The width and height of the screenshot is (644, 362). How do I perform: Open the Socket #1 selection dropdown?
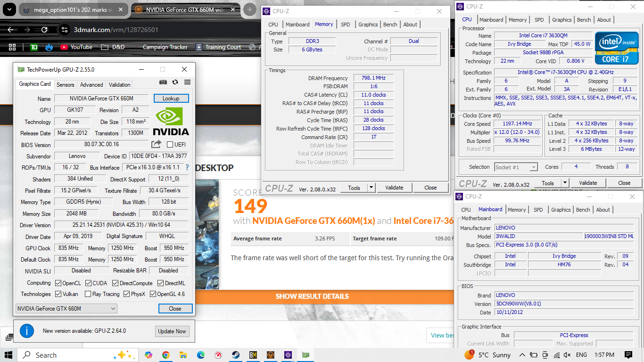tap(516, 167)
